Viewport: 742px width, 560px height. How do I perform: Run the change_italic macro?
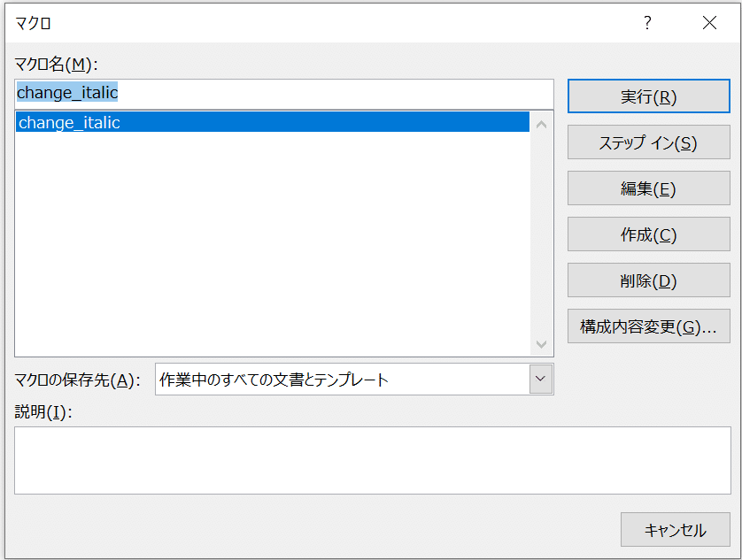pos(648,96)
